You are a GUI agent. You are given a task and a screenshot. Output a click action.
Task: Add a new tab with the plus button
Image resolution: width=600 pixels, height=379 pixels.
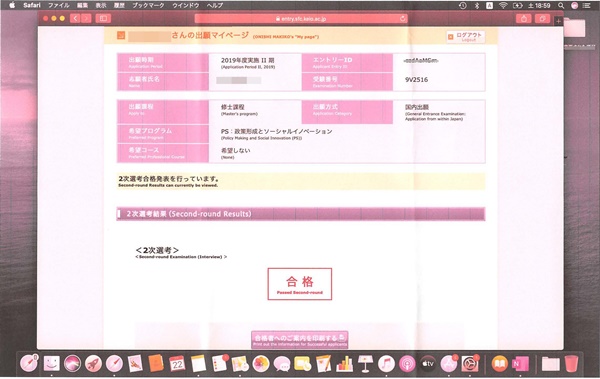(558, 21)
